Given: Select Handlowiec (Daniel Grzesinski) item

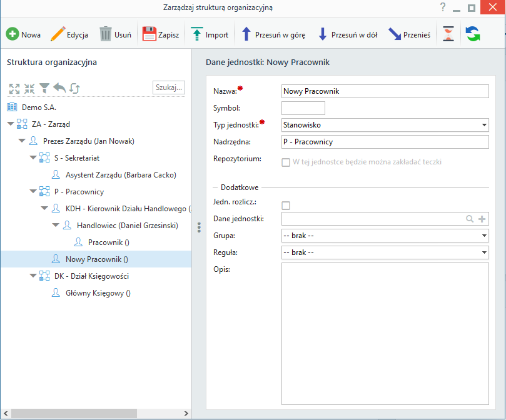Looking at the screenshot, I should [128, 226].
